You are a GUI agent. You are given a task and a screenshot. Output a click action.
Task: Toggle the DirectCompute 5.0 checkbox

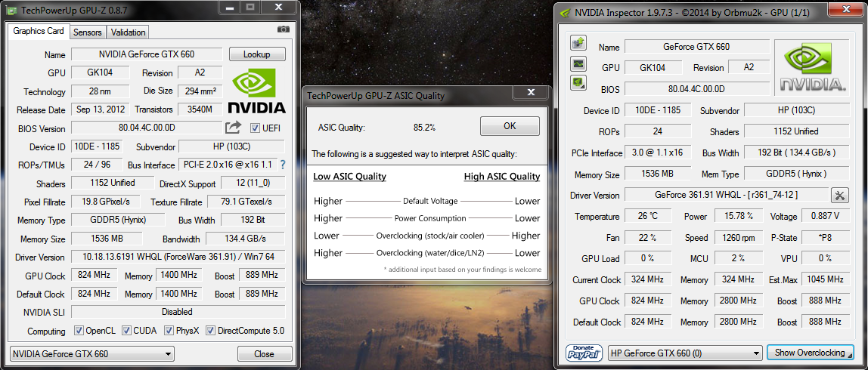[x=210, y=331]
